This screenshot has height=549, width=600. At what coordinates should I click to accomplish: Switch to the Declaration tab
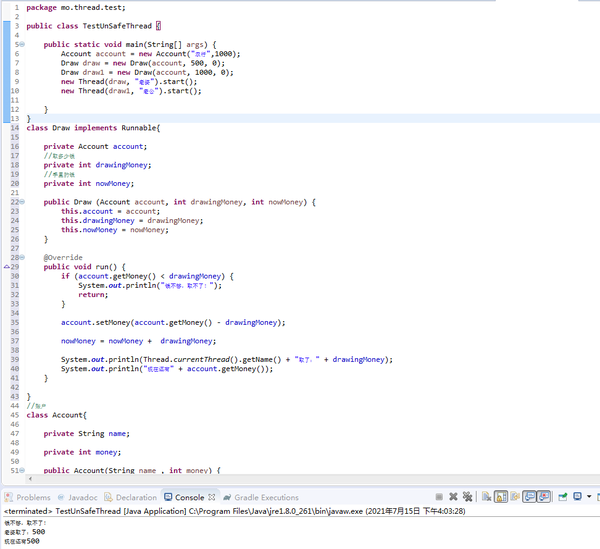[131, 497]
